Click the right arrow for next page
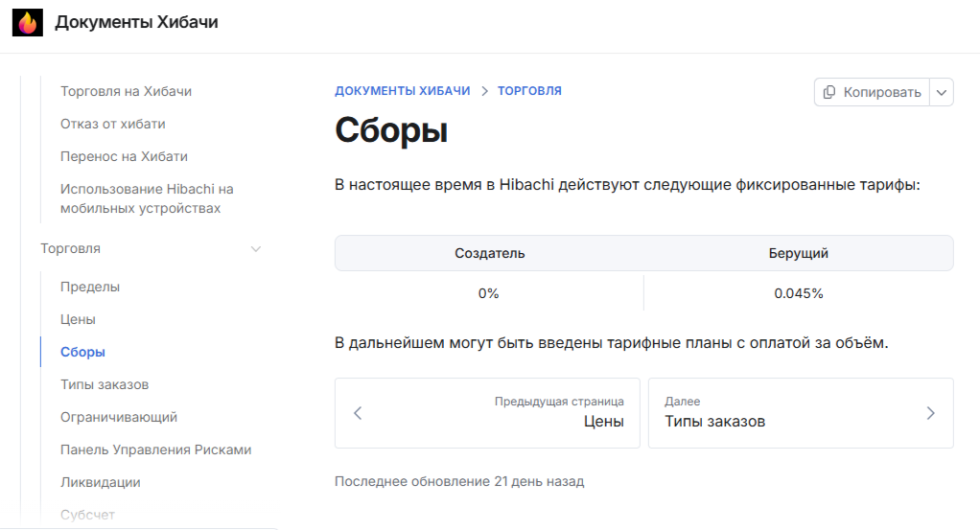 [930, 413]
